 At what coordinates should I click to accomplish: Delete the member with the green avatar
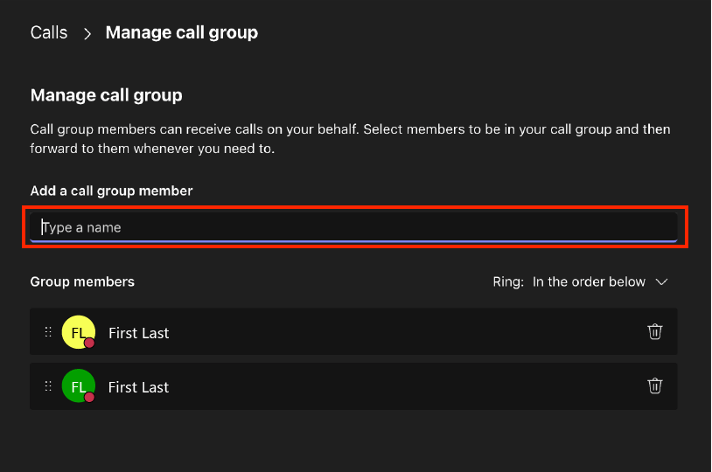655,386
